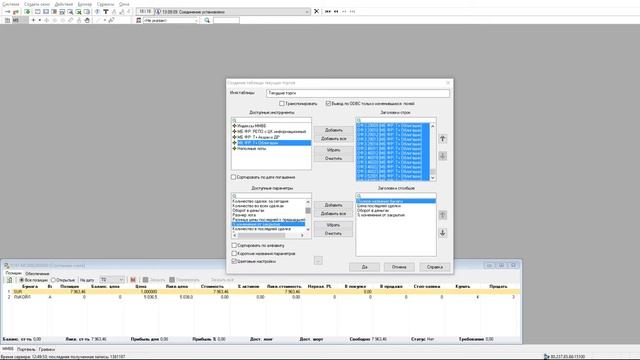Click Добавить in the instruments section
Image resolution: width=640 pixels, height=360 pixels.
pos(333,130)
